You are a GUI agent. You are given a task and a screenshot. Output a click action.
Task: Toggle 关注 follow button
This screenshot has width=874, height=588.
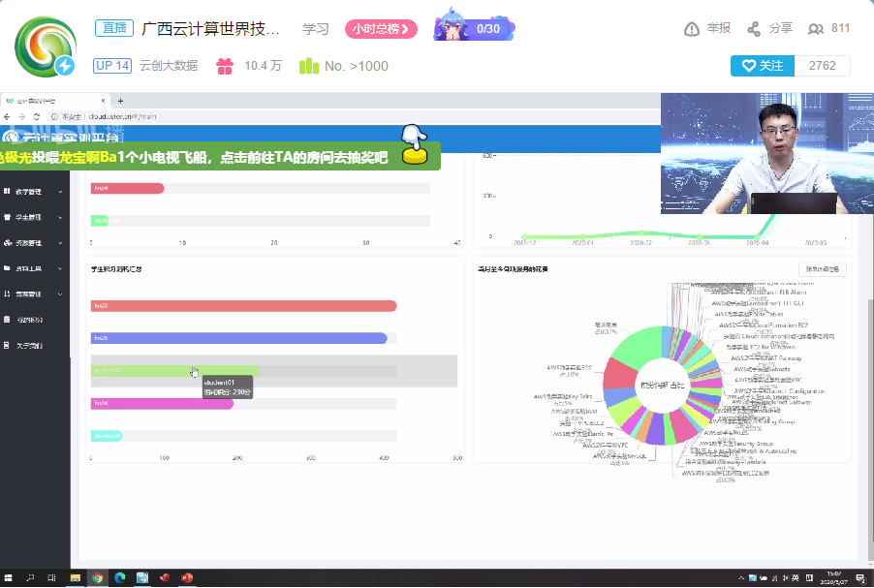pos(762,66)
